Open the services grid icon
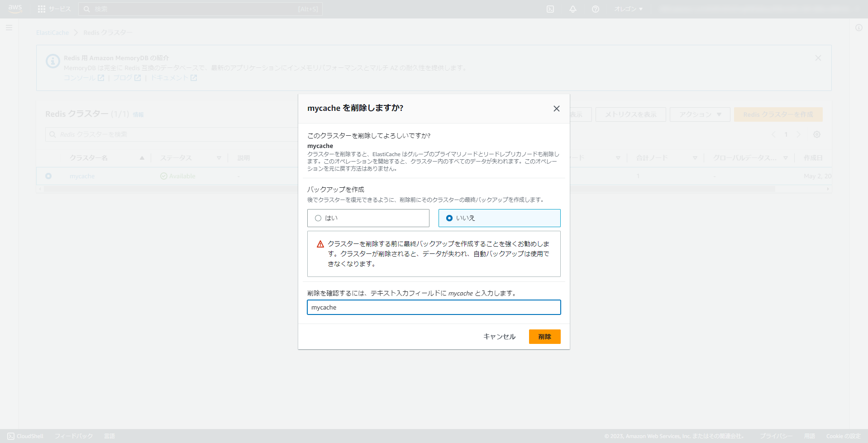The height and width of the screenshot is (443, 868). 41,9
